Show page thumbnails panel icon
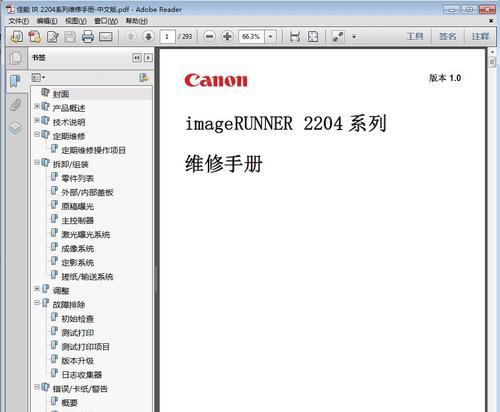 pos(15,58)
